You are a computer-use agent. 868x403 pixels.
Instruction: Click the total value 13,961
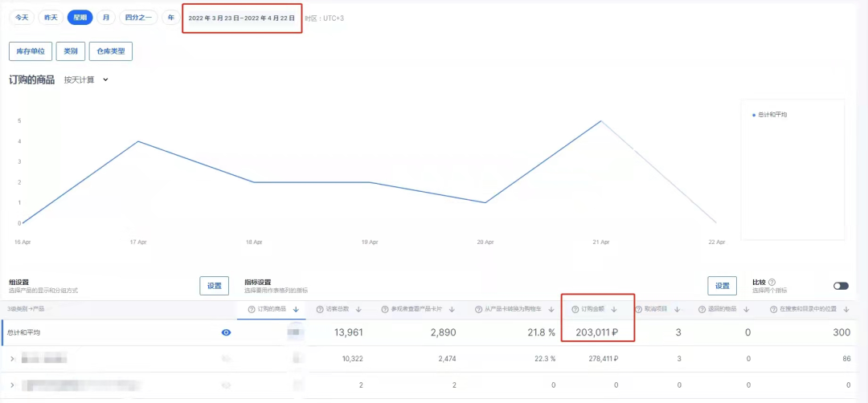coord(349,332)
